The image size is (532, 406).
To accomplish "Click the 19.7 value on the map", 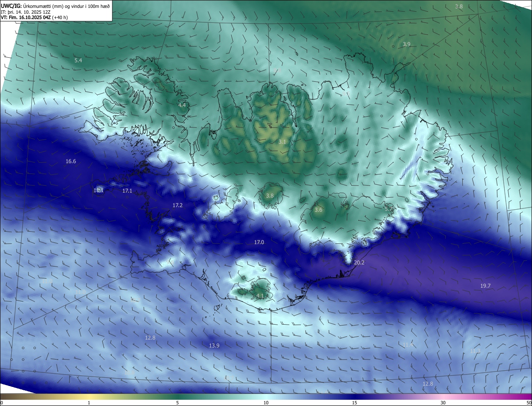I will pos(485,286).
